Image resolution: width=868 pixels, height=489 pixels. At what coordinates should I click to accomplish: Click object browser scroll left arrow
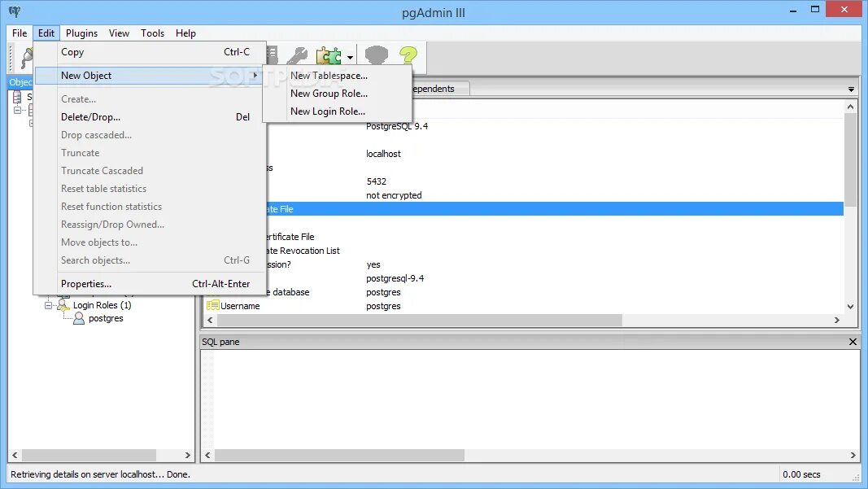click(15, 455)
